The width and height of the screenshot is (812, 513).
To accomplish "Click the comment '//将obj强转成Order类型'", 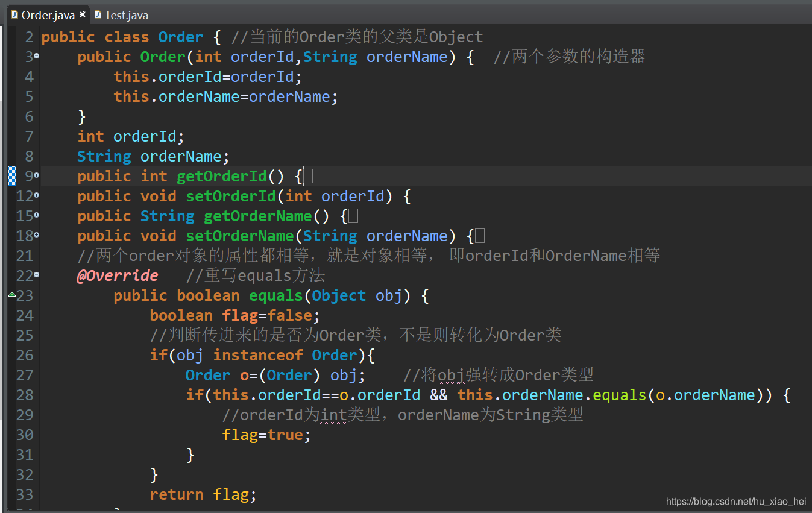I will (x=498, y=375).
